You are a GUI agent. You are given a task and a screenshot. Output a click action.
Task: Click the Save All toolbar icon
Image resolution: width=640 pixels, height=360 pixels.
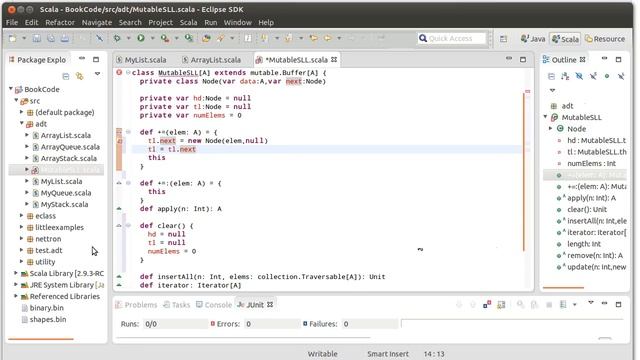point(51,38)
